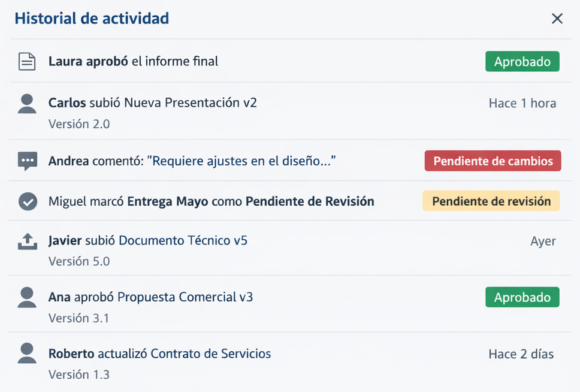This screenshot has width=580, height=392.
Task: Click the Aprobado badge on Laura's entry
Action: point(522,61)
